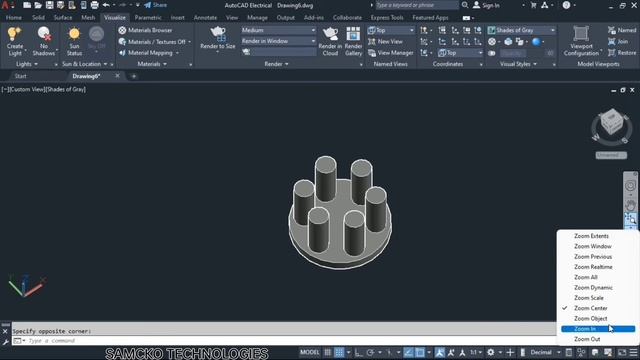Open the status bar customization menu
Viewport: 640px width, 360px height.
tap(633, 352)
